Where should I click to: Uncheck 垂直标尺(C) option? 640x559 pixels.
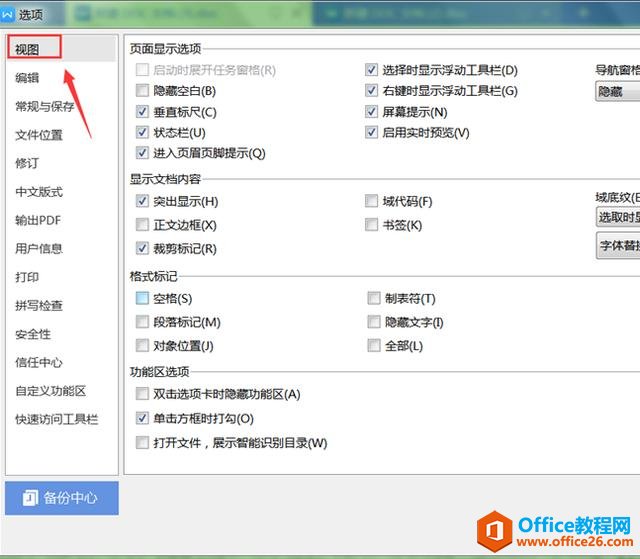coord(142,112)
